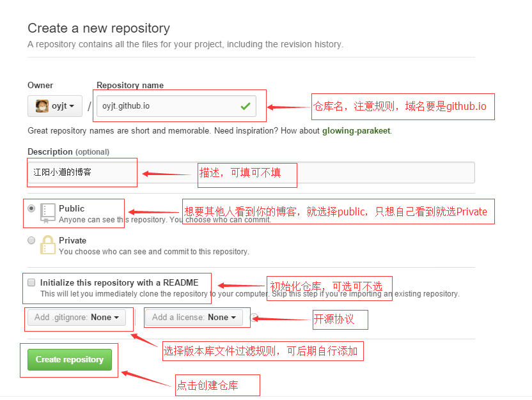Click the Create a new repository heading
The height and width of the screenshot is (400, 532).
pos(98,28)
